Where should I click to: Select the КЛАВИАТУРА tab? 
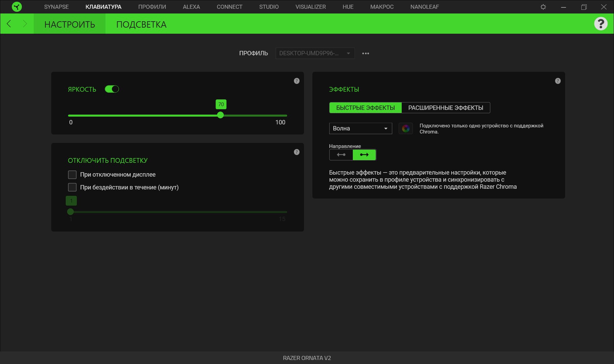[x=103, y=7]
